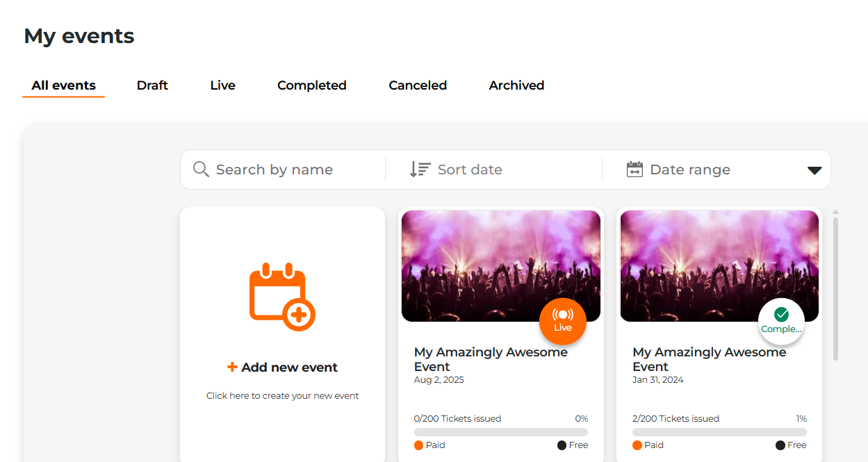Switch to the Draft tab
Screen dimensions: 868x462
point(152,85)
